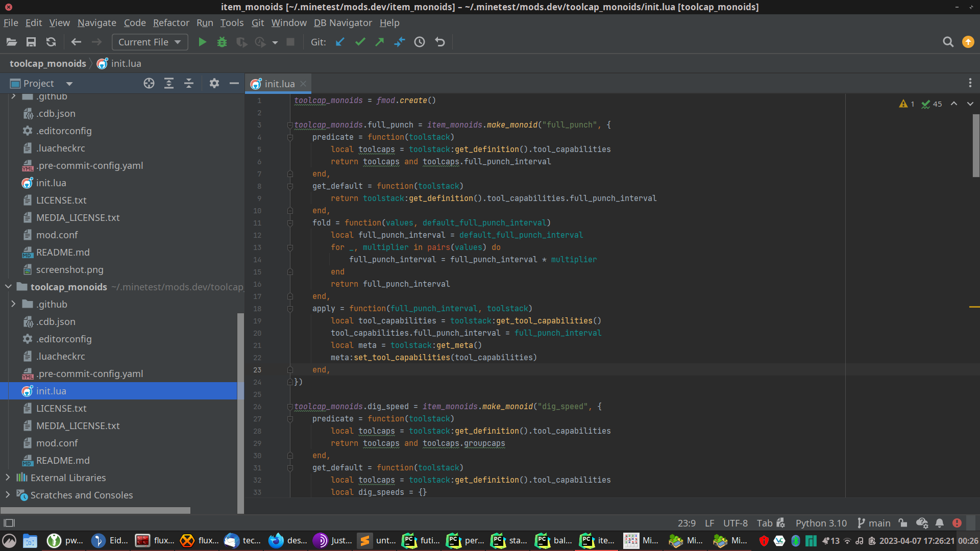Viewport: 980px width, 551px height.
Task: Click the Python 3.10 interpreter selector
Action: [821, 523]
